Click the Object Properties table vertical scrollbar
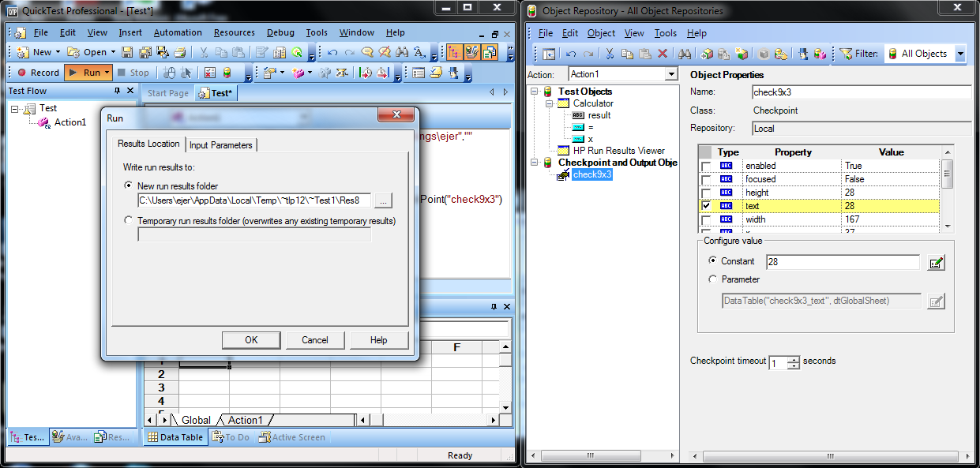Viewport: 980px width, 468px height. [x=948, y=188]
